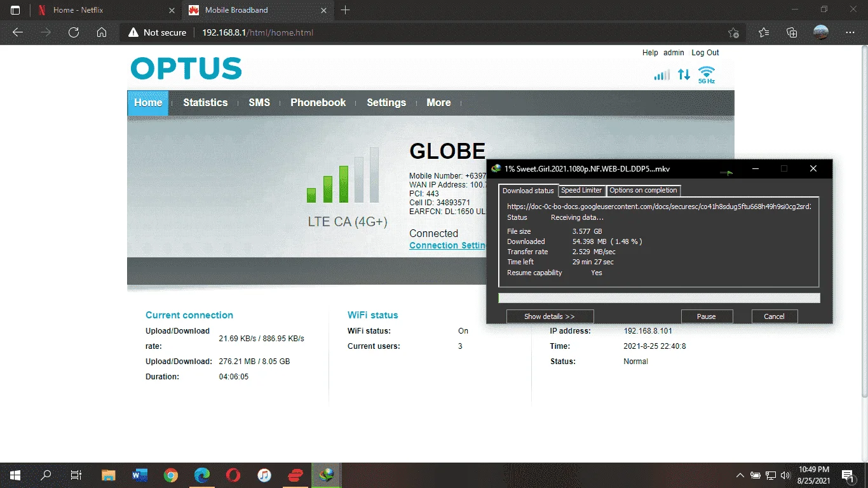The image size is (868, 488).
Task: Open the notification center
Action: (x=848, y=475)
